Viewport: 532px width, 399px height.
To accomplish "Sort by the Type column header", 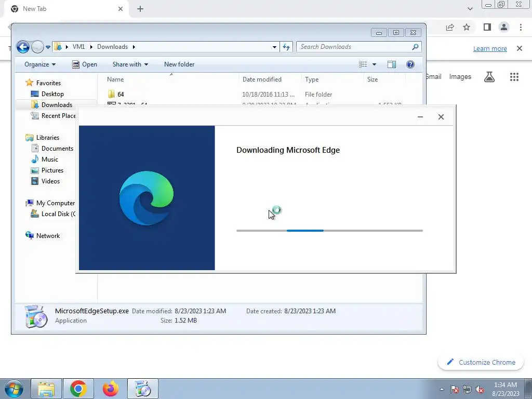I will point(312,79).
